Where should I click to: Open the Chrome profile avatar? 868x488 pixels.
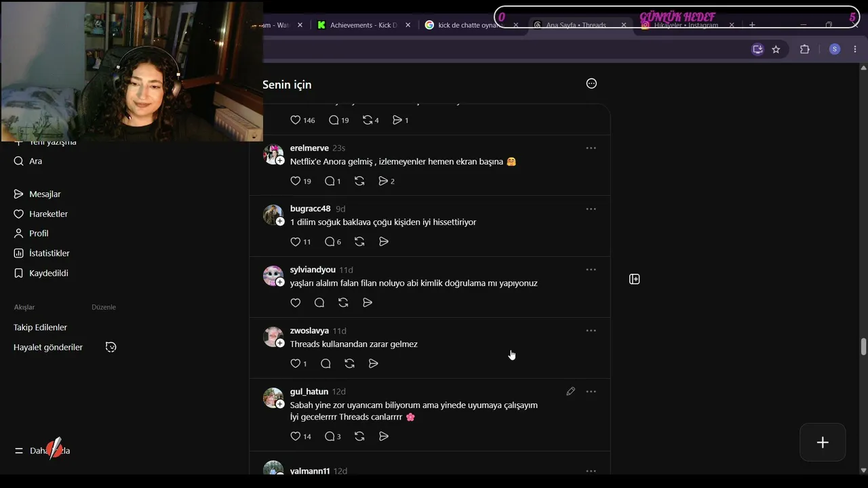tap(835, 49)
